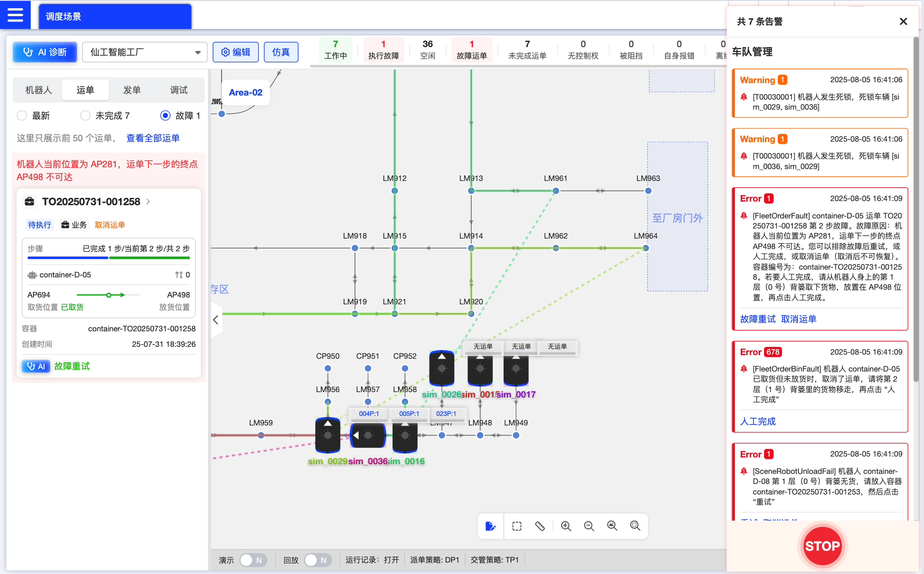
Task: Toggle the 演示 switch
Action: [x=253, y=560]
